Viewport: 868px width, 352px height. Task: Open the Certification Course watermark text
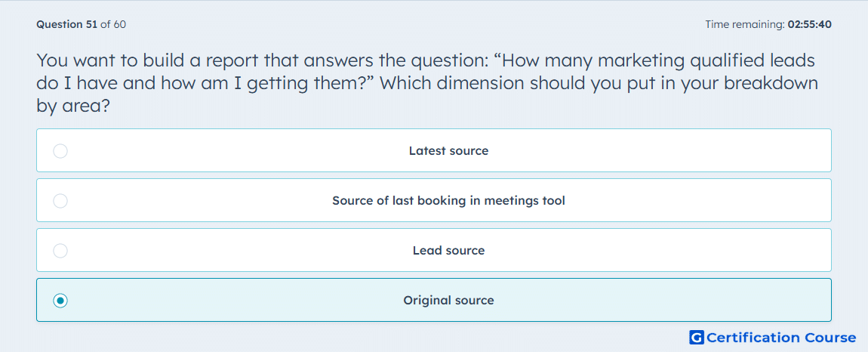click(x=782, y=337)
